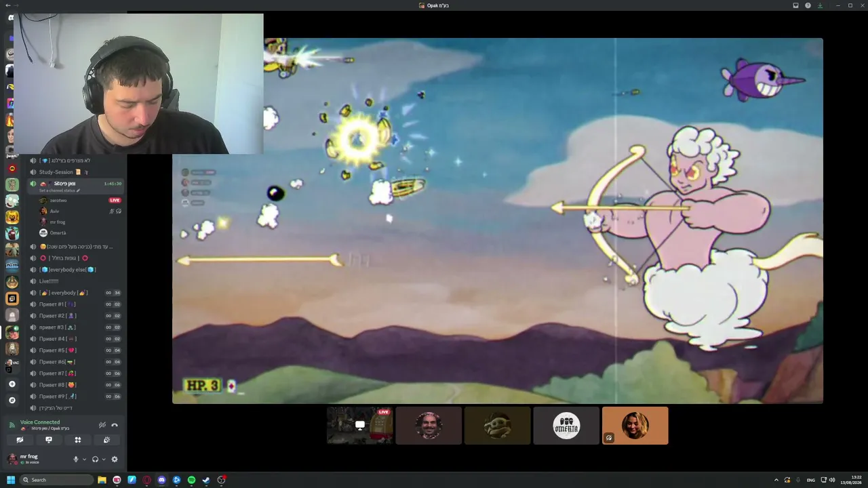Open headphone output options arrow
Viewport: 868px width, 488px height.
pos(103,459)
